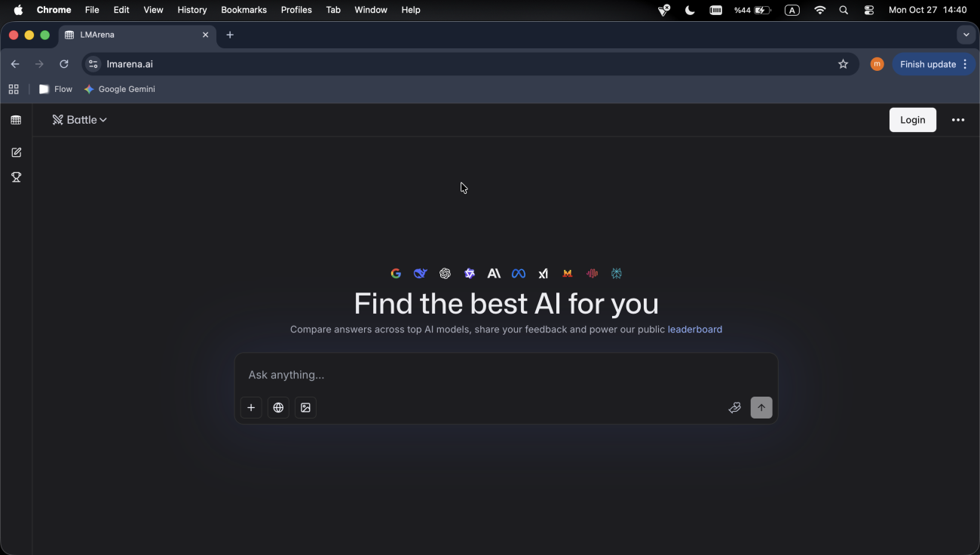
Task: Expand the Battle mode dropdown
Action: (79, 119)
